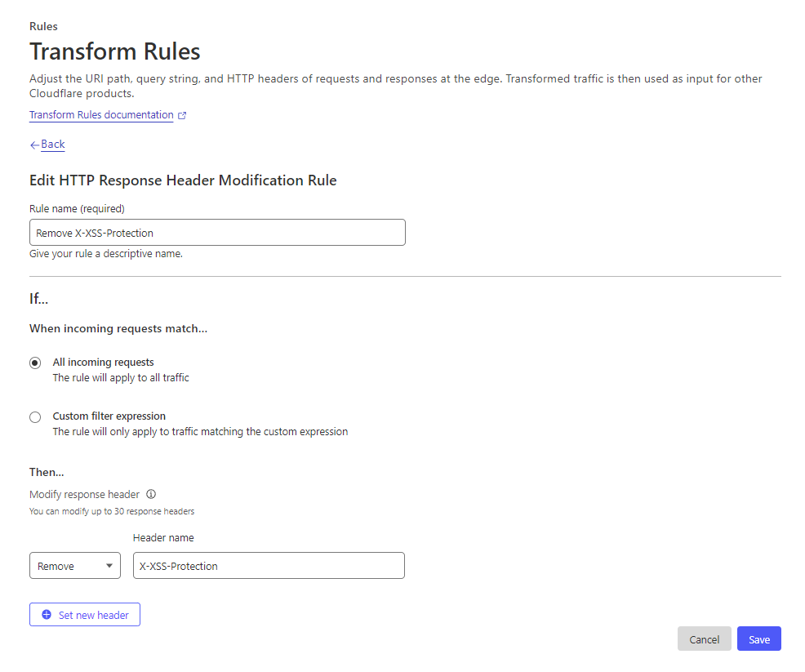Click the Header name field containing X-XSS-Protection
Screen dimensions: 805x672
coord(269,566)
